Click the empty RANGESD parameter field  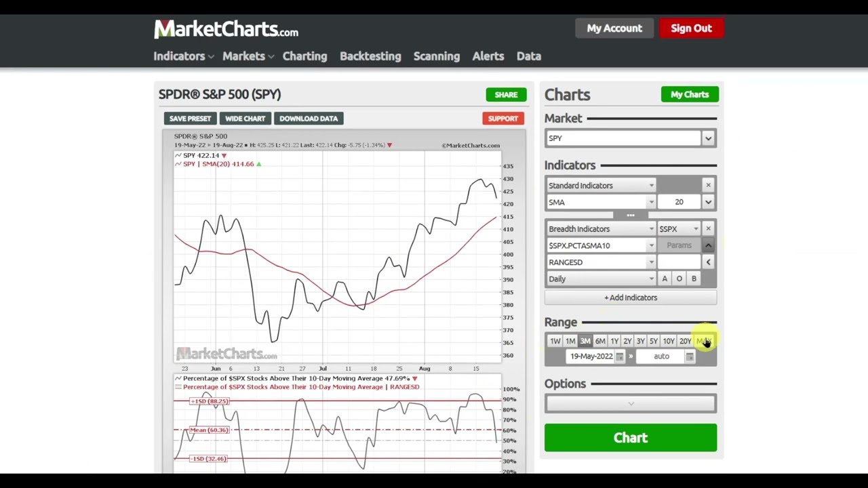679,262
